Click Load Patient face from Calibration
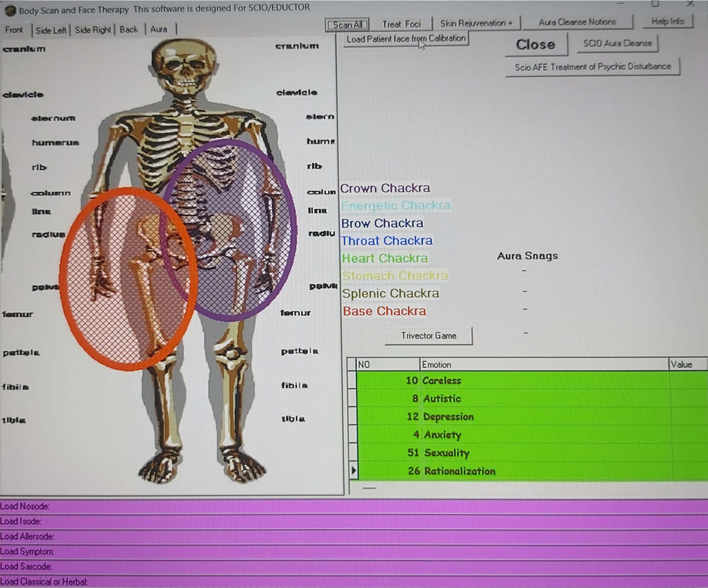This screenshot has height=588, width=708. 406,39
